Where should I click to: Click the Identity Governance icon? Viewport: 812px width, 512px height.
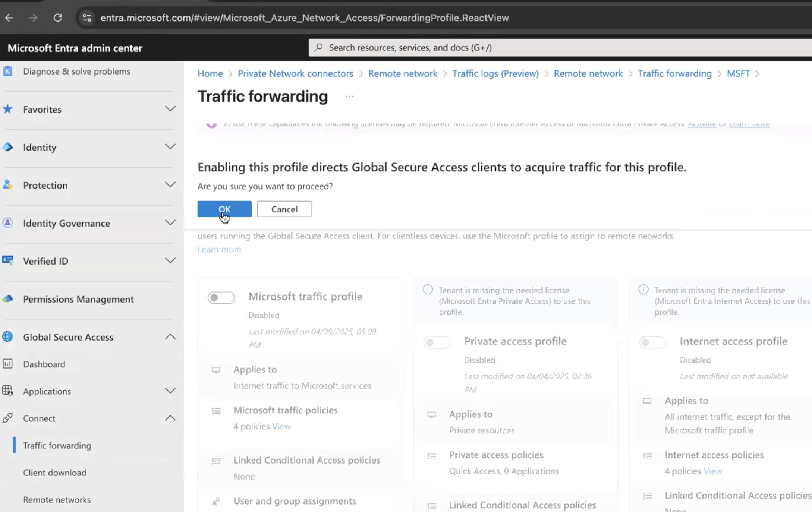(x=8, y=223)
